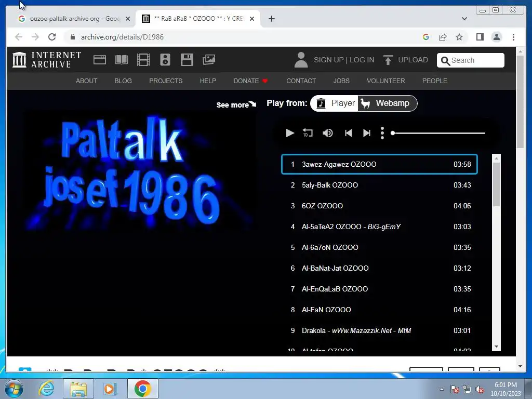
Task: Open the PROJECTS menu item
Action: [x=166, y=81]
